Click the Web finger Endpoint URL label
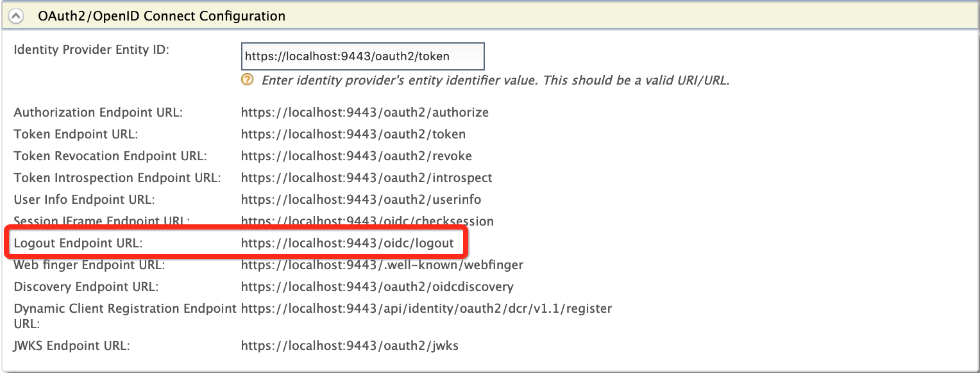Viewport: 980px width, 373px height. (89, 265)
